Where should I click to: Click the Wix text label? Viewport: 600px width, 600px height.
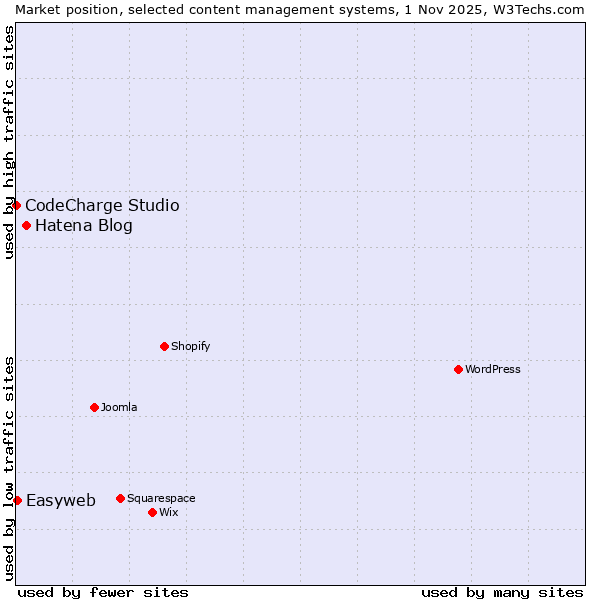tap(168, 513)
